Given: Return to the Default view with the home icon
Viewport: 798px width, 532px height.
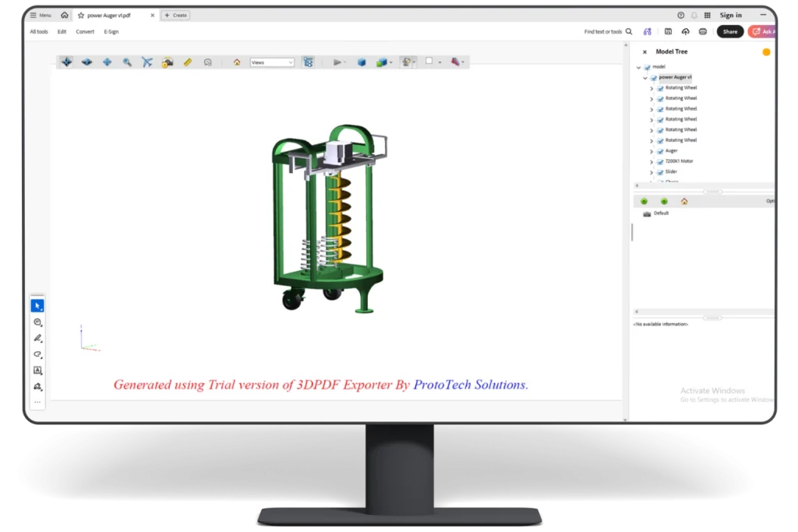Looking at the screenshot, I should pos(236,62).
